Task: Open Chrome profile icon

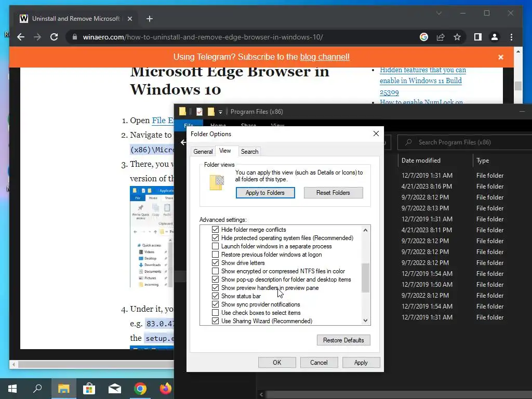Action: pos(495,37)
